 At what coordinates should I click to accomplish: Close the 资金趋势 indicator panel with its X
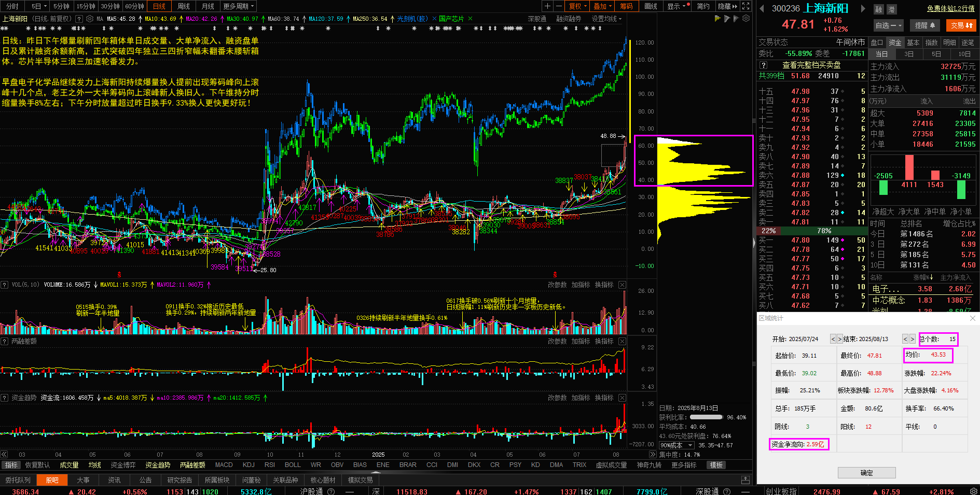(622, 398)
